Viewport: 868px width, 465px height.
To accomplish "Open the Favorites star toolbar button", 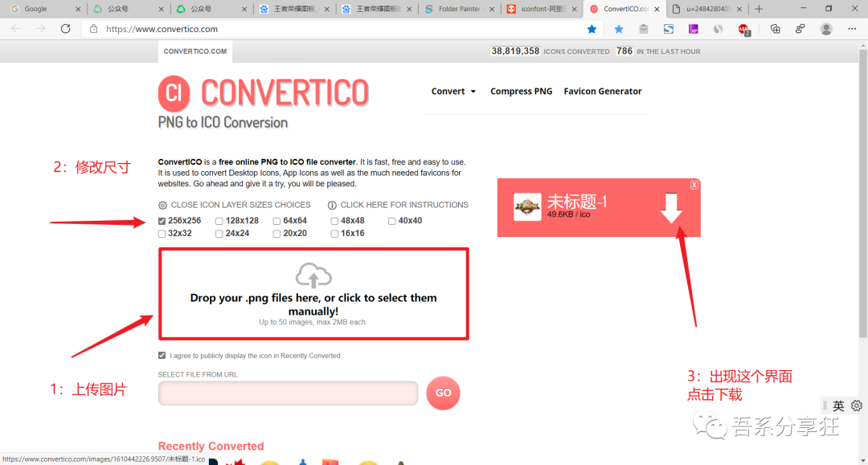I will pos(619,29).
